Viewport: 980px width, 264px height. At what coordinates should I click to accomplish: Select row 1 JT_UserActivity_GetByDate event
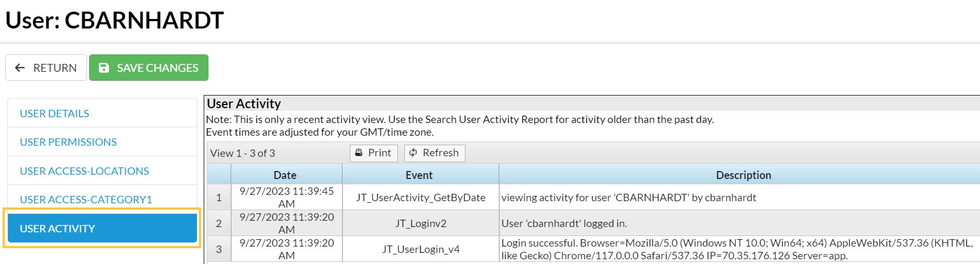[421, 197]
